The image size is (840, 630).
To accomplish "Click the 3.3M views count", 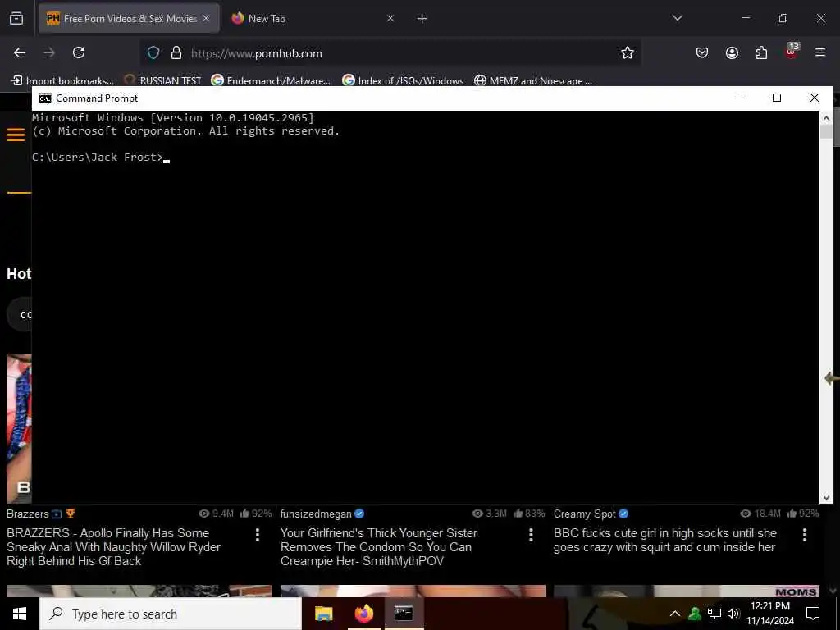I will pos(495,514).
